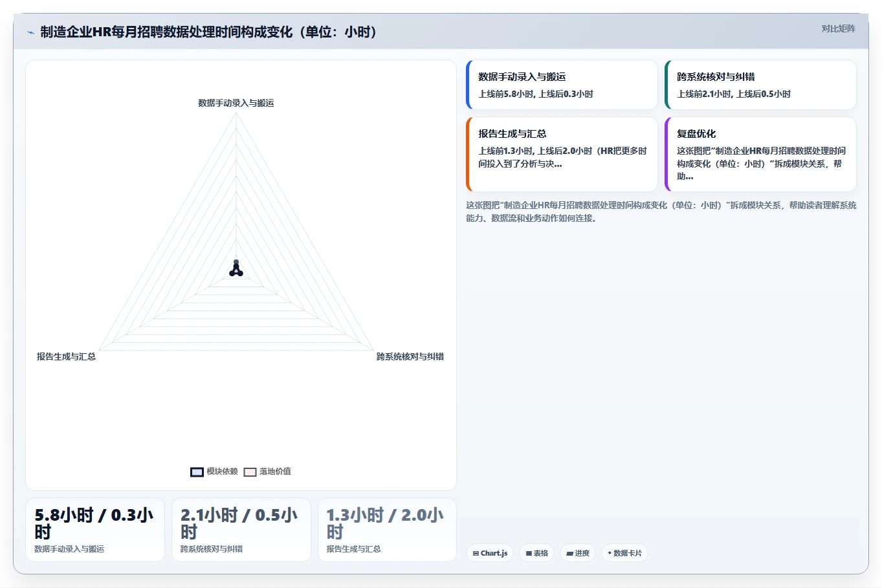Click the 数据卡片 tag icon
This screenshot has height=588, width=882.
click(x=610, y=553)
